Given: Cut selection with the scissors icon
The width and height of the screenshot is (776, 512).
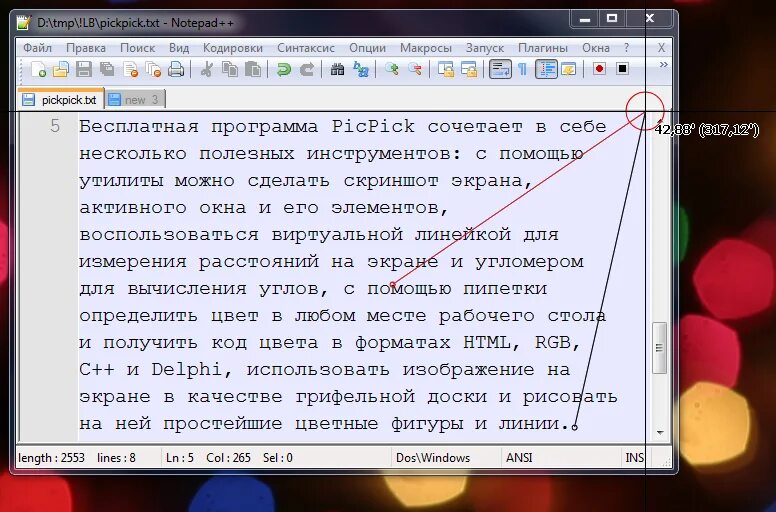Looking at the screenshot, I should [x=207, y=69].
